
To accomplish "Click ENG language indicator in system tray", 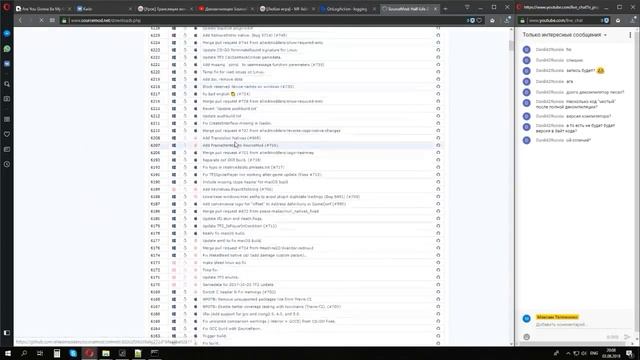I will pos(594,353).
